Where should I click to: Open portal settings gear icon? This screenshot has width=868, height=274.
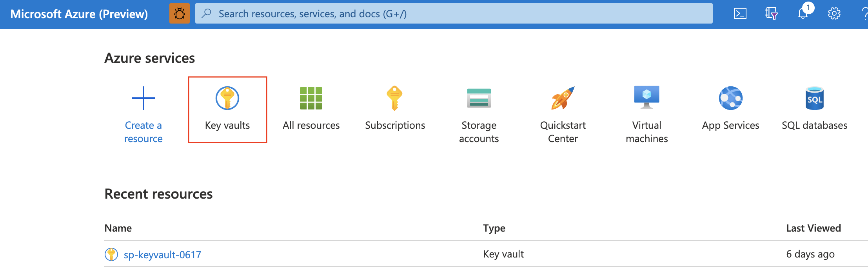pos(834,14)
